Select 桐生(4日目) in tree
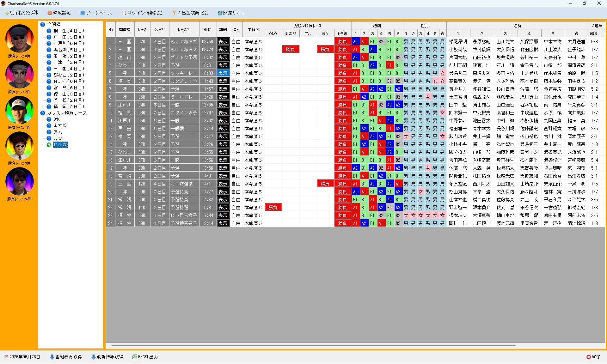This screenshot has height=364, width=607. click(x=69, y=31)
